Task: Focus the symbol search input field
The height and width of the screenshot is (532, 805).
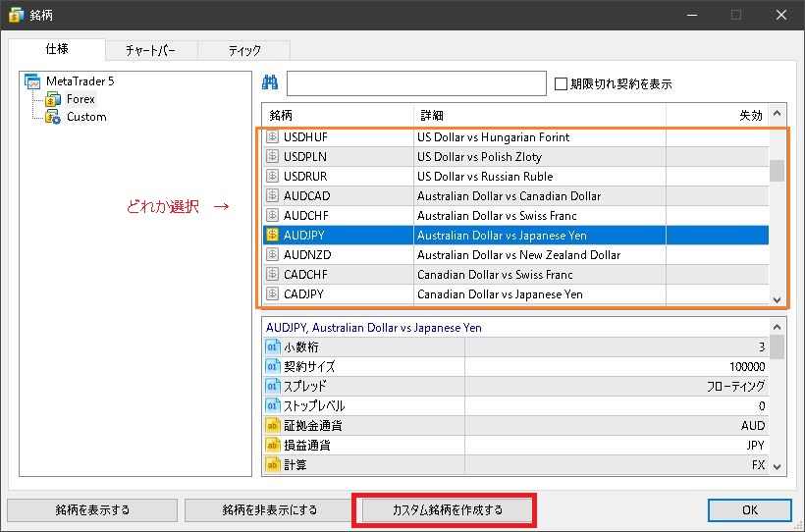Action: (416, 83)
